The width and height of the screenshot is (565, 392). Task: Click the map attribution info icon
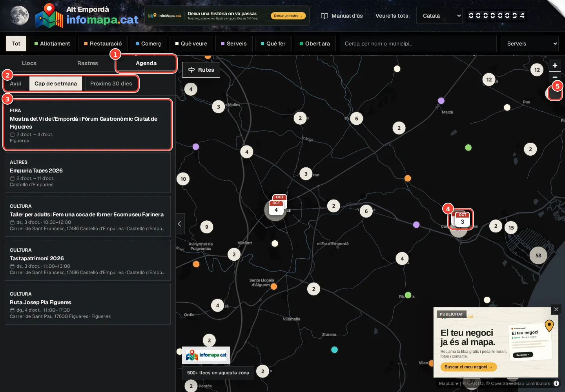pos(556,383)
